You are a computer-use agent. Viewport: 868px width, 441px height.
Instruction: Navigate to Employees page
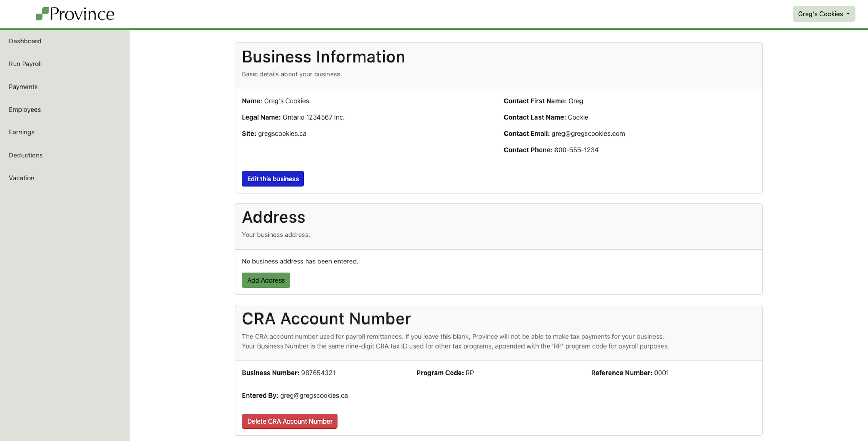point(25,109)
